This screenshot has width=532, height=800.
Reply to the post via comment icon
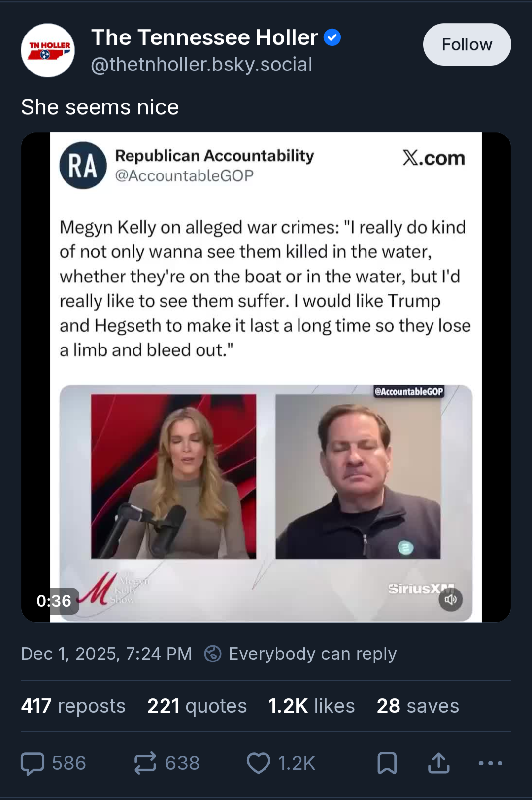(x=33, y=763)
